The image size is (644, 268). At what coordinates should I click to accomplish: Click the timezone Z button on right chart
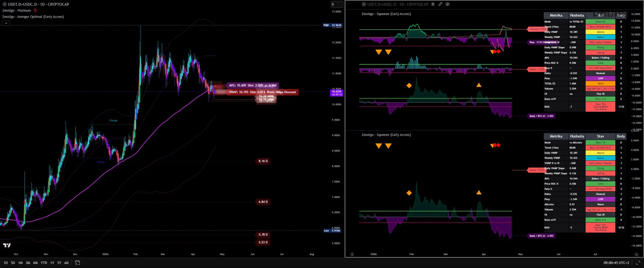pyautogui.click(x=352, y=254)
